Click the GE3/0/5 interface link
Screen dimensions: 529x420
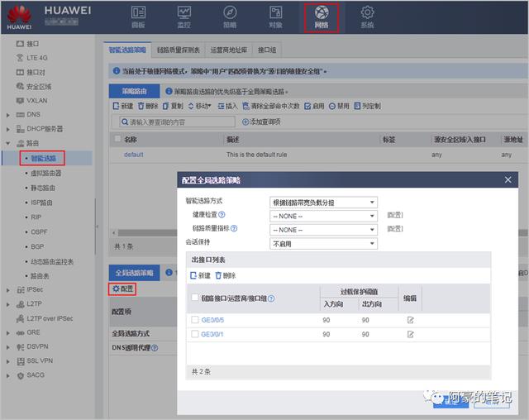[212, 320]
